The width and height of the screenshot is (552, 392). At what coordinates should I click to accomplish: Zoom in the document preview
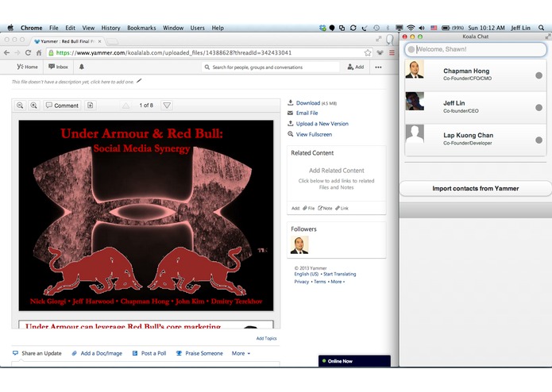coord(33,105)
